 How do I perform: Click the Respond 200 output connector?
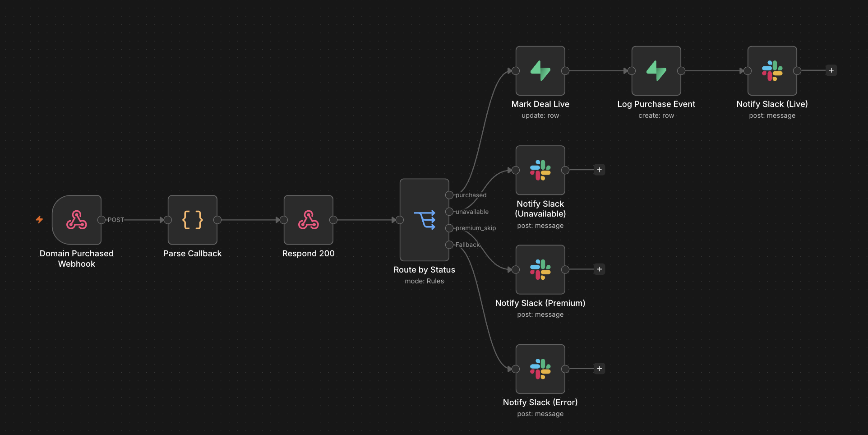click(333, 220)
